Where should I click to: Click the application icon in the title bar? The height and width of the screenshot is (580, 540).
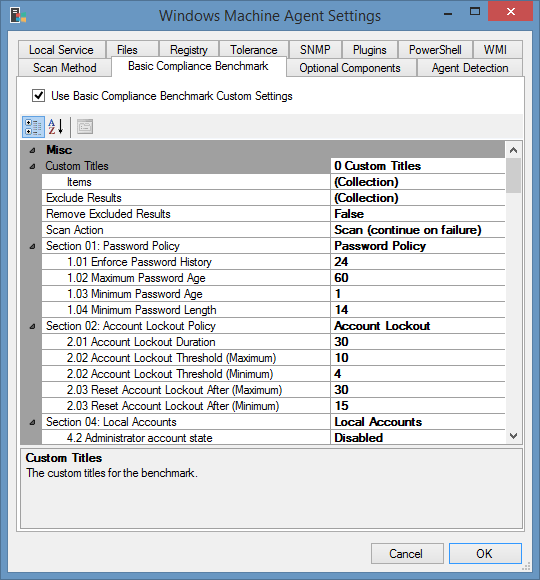coord(18,16)
